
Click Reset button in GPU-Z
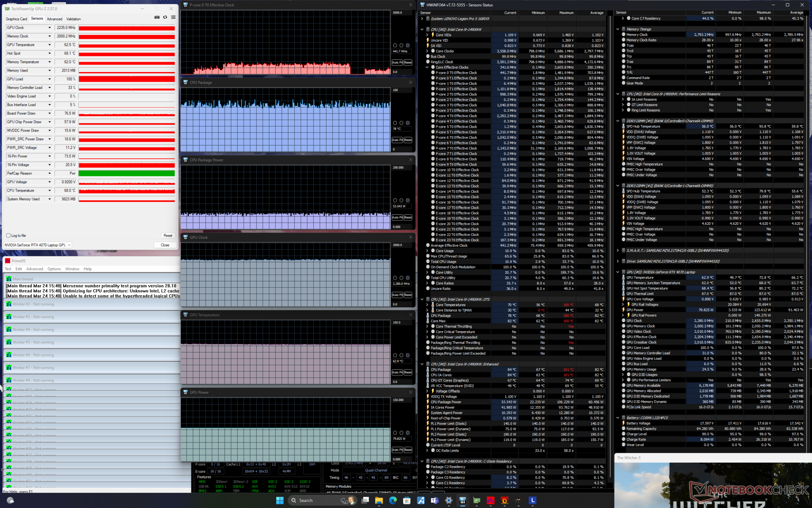(167, 235)
